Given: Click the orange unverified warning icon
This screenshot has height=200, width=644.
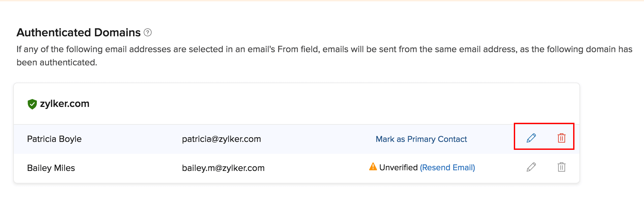Looking at the screenshot, I should 373,167.
